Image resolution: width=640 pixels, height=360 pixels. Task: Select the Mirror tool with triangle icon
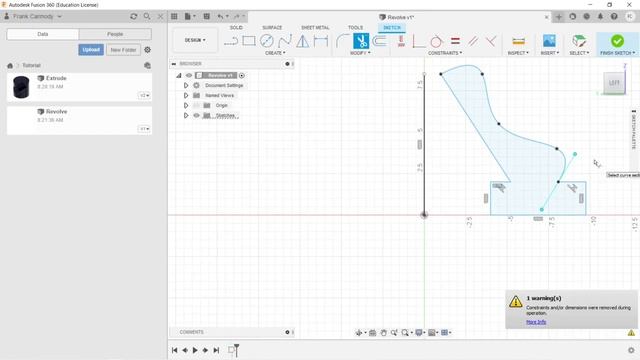(x=302, y=41)
